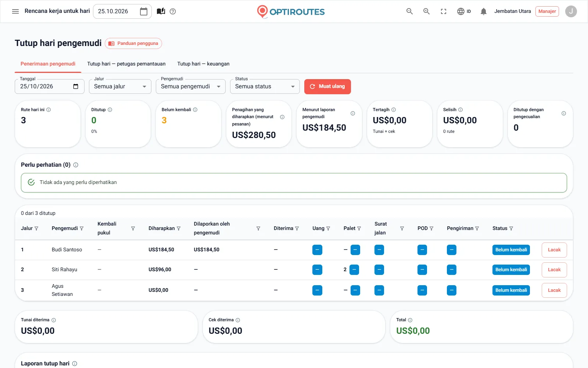588x368 pixels.
Task: Open the calendar picker beside 25.10.2026
Action: (x=144, y=11)
